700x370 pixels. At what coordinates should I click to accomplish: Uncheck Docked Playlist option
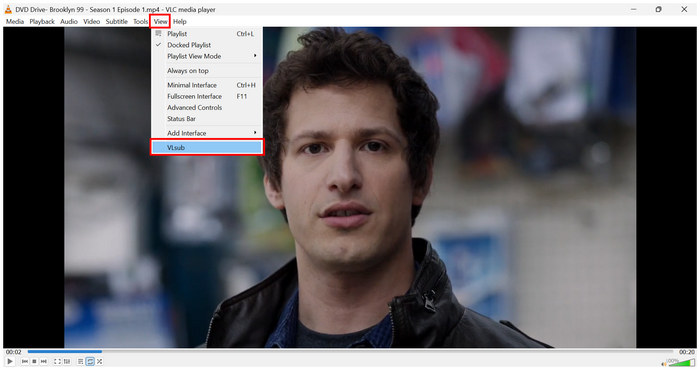coord(207,45)
